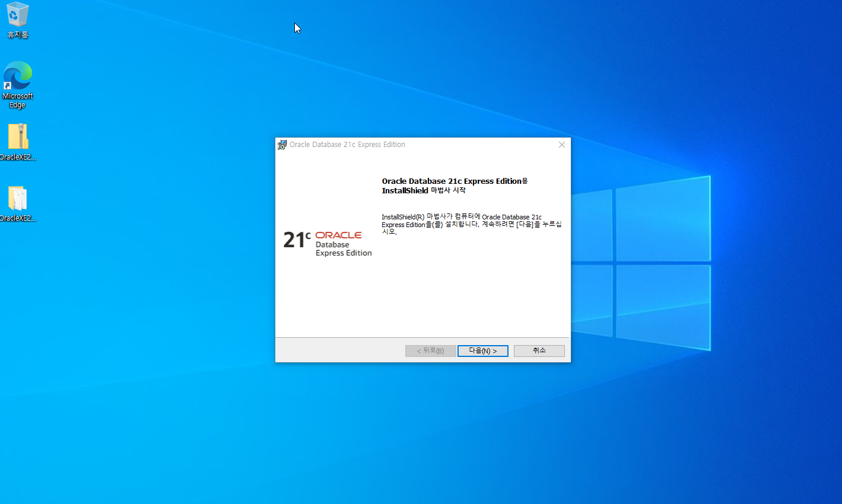Click the Oracle Database 21c Express Edition title
Image resolution: width=842 pixels, height=504 pixels.
click(347, 145)
